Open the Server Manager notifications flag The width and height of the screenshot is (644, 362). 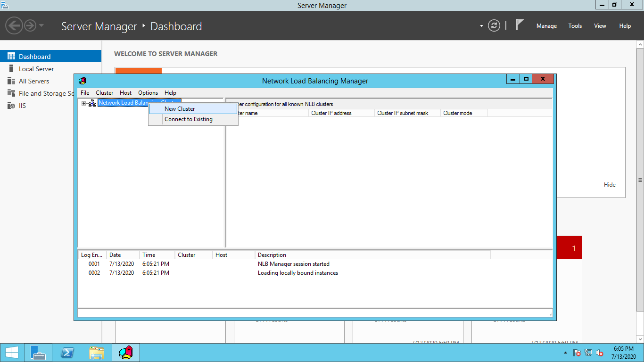pos(520,25)
